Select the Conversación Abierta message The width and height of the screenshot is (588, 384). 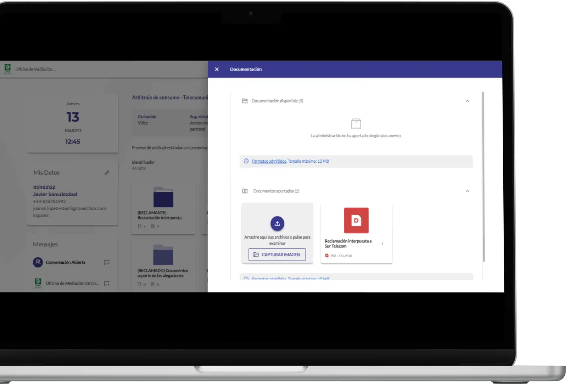[x=65, y=263]
